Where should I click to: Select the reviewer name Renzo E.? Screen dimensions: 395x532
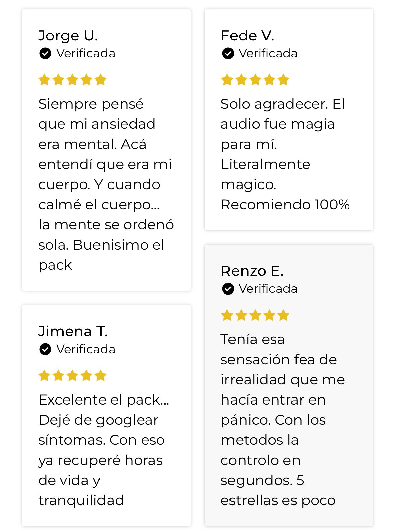[252, 271]
